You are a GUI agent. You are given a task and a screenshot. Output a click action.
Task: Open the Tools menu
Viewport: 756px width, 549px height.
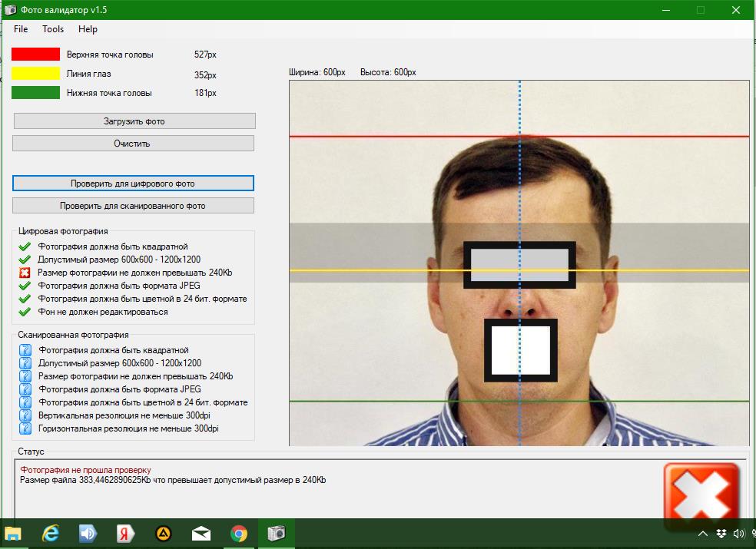pos(53,29)
